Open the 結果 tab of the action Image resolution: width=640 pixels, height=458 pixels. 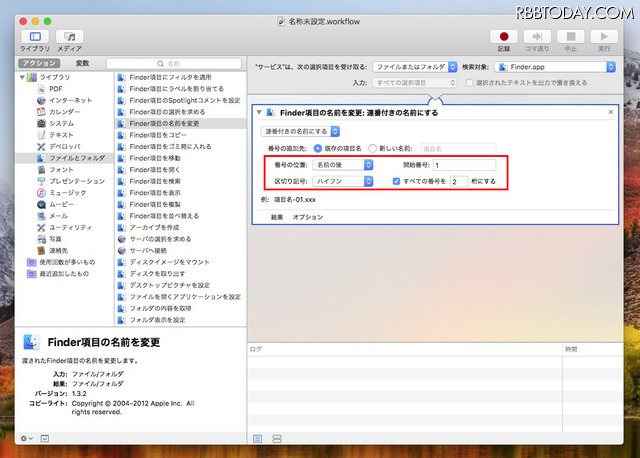pos(277,217)
